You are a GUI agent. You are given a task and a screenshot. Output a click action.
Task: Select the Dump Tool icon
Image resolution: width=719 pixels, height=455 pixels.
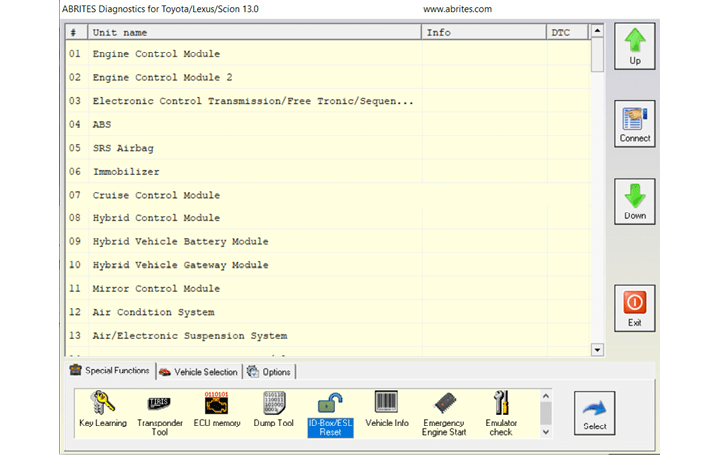[x=273, y=411]
